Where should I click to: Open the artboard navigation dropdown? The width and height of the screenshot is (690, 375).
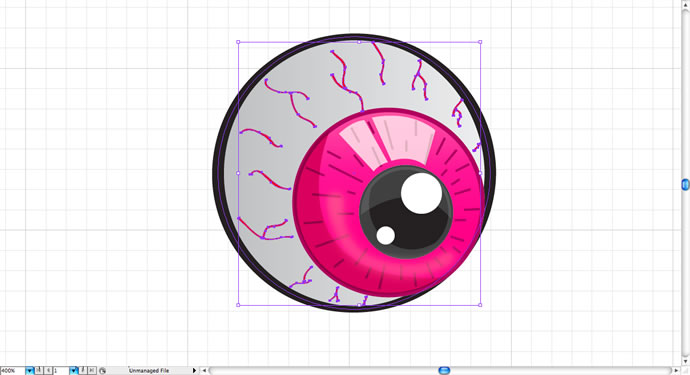[73, 371]
